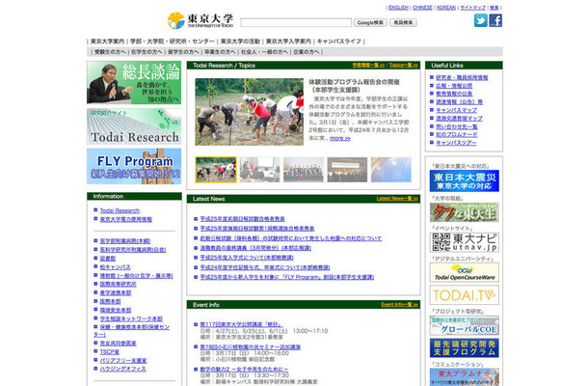Open the TODAI.TV banner
The height and width of the screenshot is (386, 588).
pyautogui.click(x=465, y=294)
